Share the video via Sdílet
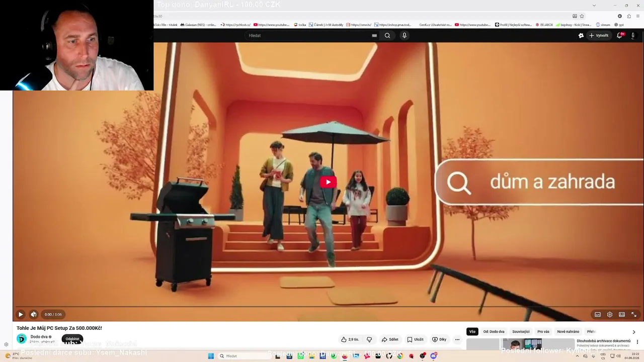Viewport: 644px width, 362px height. pyautogui.click(x=390, y=339)
